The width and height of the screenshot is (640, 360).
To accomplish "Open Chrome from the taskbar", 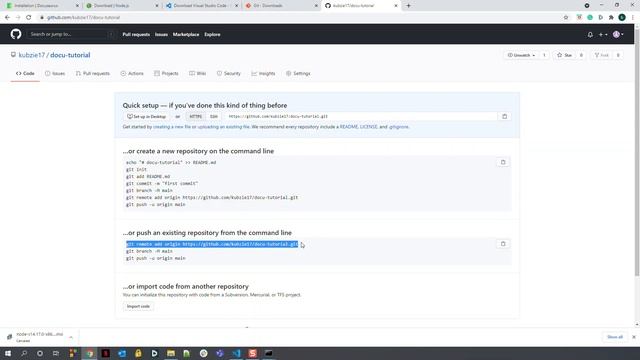I will (89, 353).
